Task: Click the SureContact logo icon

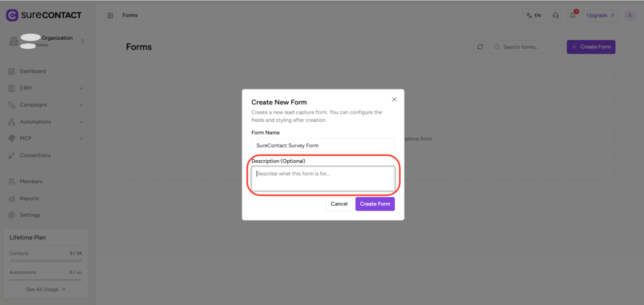Action: click(12, 15)
